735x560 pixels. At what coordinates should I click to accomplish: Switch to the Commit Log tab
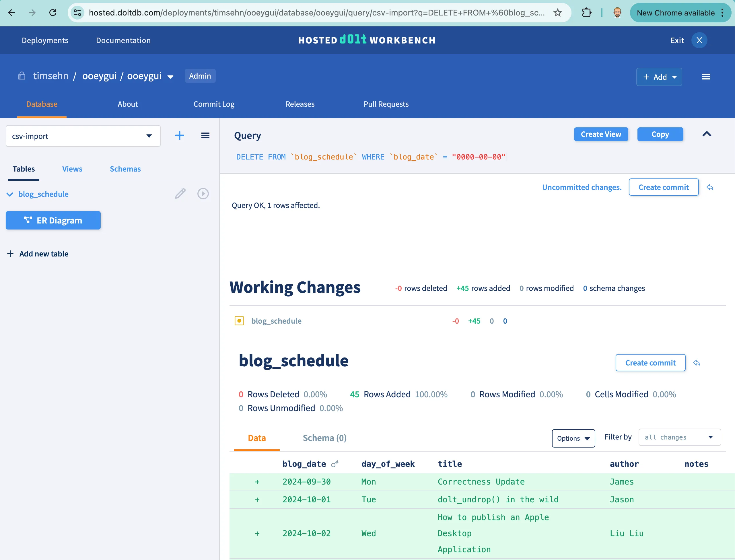(214, 104)
